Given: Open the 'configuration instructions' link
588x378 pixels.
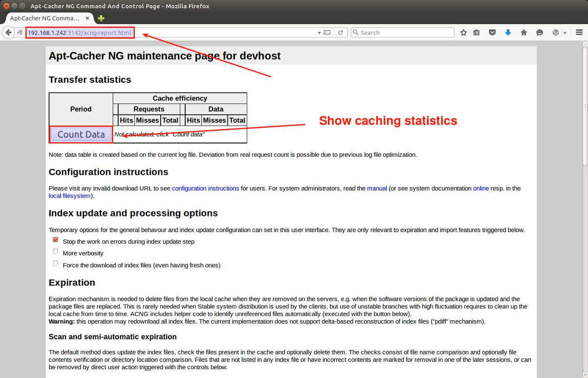Looking at the screenshot, I should pos(205,189).
